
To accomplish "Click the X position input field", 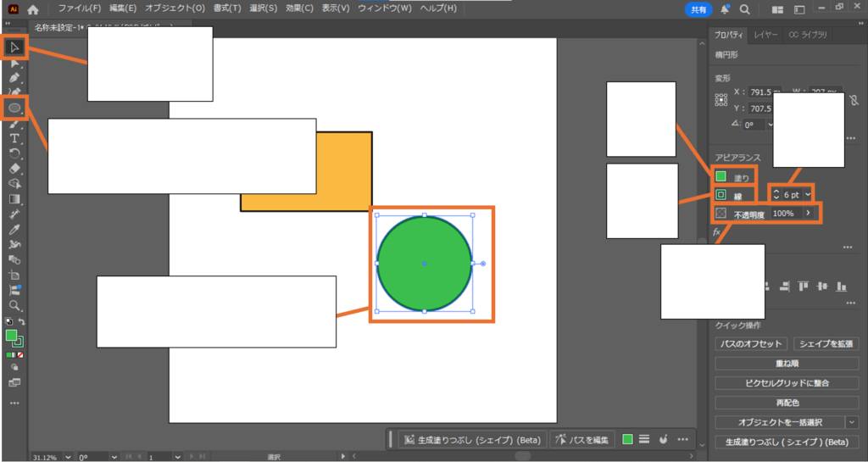I will click(x=759, y=92).
